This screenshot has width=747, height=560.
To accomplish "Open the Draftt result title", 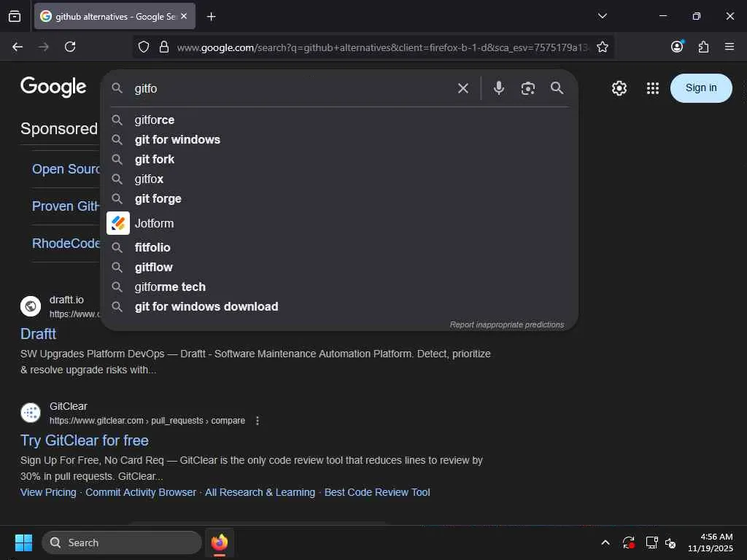I will (38, 334).
